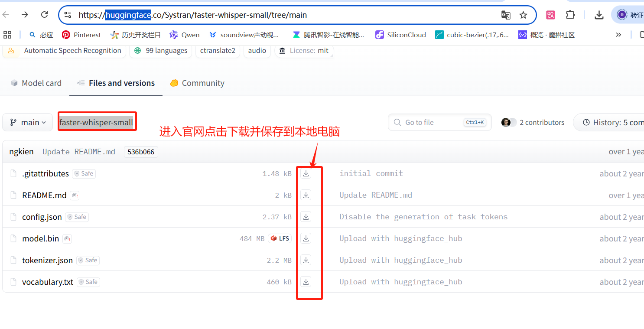The width and height of the screenshot is (644, 329).
Task: Open model.bin's 'Upload with huggingface_hub' commit
Action: [x=401, y=238]
